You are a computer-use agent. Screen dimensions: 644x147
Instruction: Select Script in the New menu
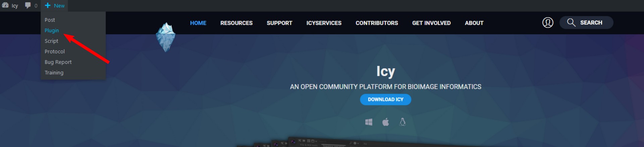point(51,41)
